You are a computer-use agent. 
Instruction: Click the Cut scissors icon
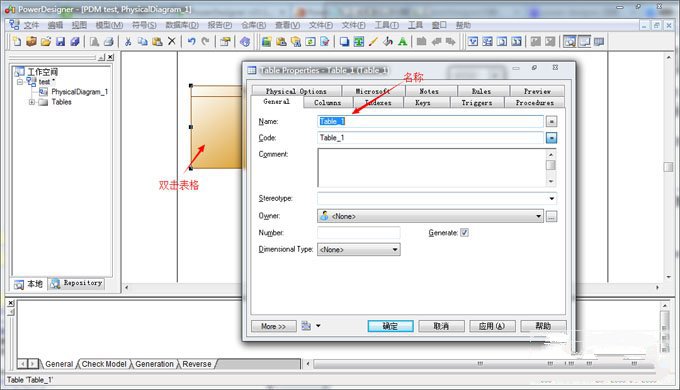pyautogui.click(x=128, y=42)
